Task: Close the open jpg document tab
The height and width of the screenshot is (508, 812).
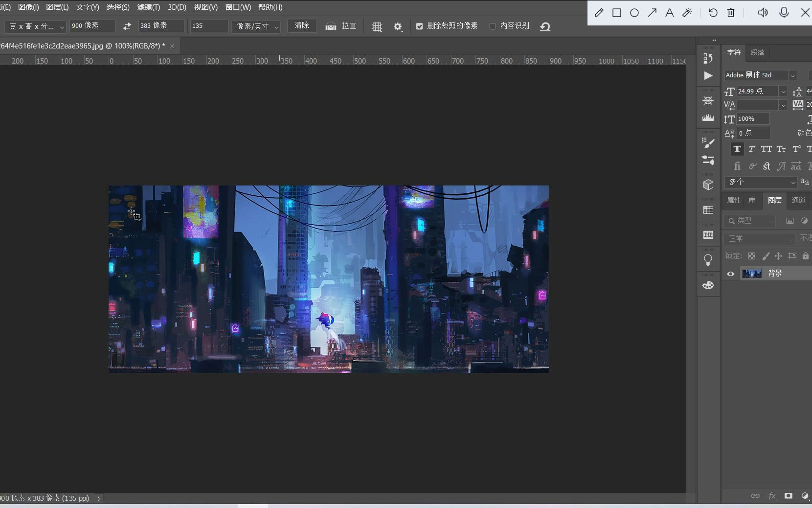Action: pos(172,46)
